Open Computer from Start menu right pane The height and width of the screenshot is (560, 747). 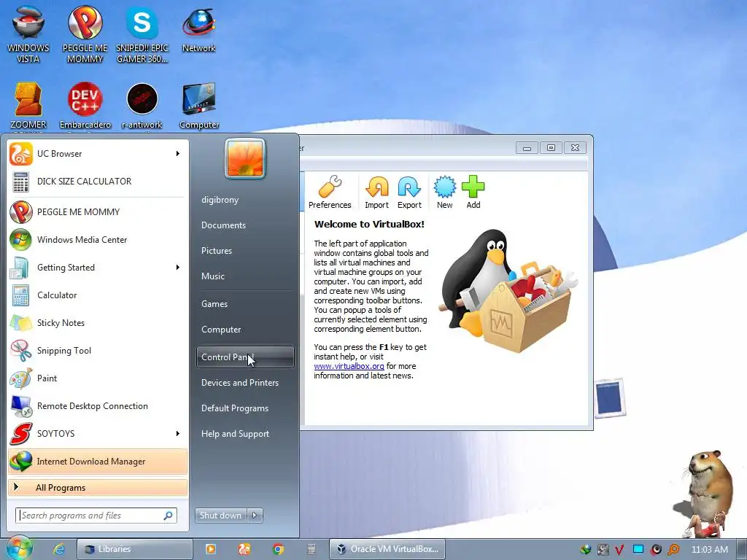(x=245, y=330)
